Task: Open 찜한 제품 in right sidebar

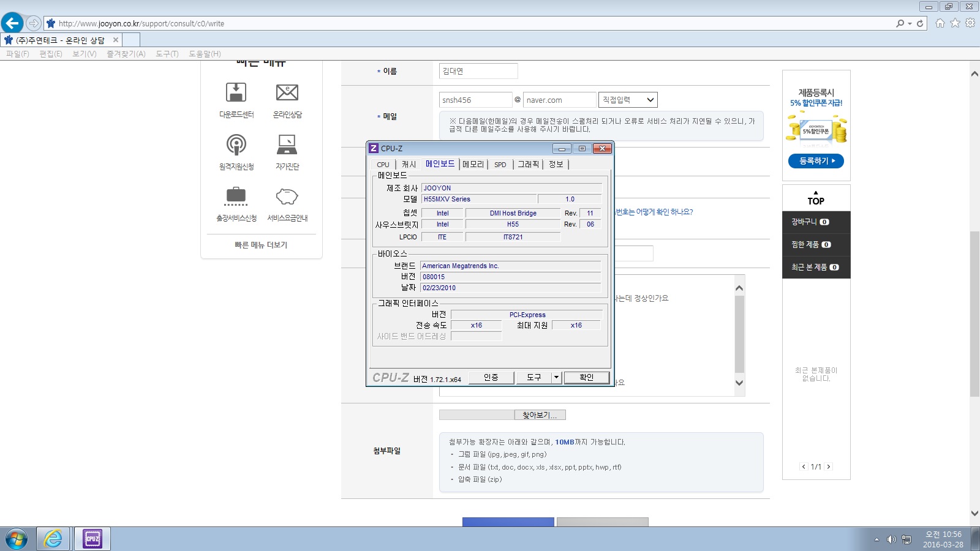Action: pyautogui.click(x=816, y=245)
